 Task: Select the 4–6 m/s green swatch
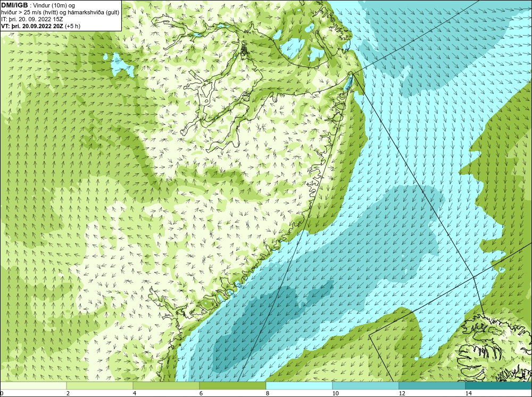pos(166,385)
